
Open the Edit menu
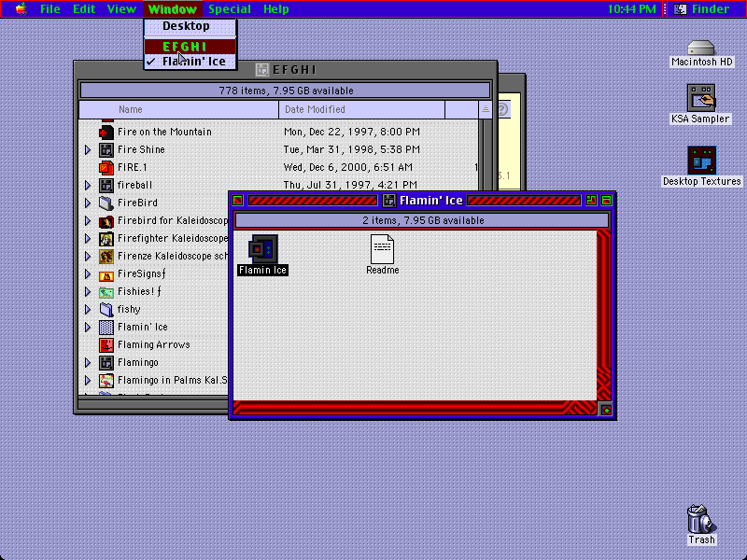pos(84,8)
